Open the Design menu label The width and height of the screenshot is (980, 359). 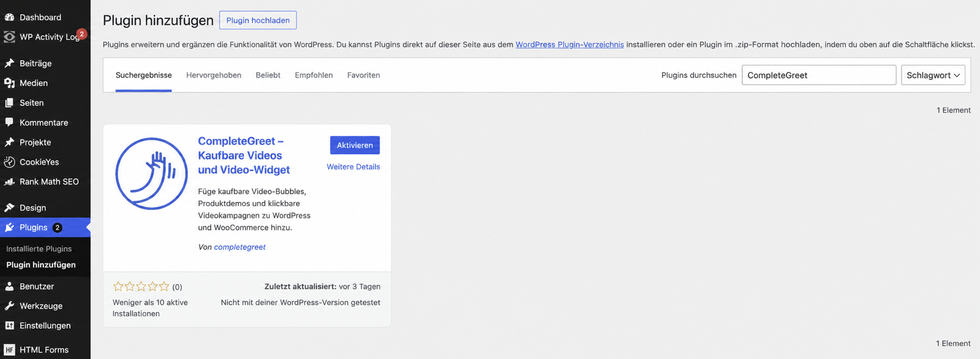33,208
